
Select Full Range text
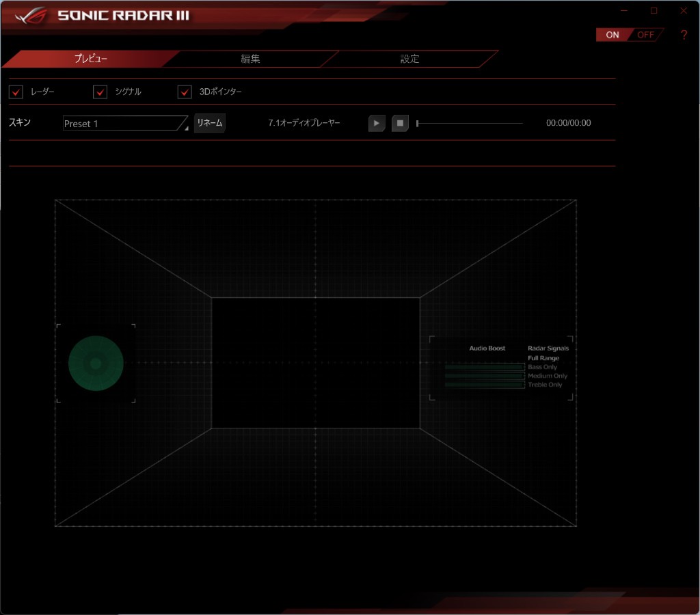click(543, 358)
